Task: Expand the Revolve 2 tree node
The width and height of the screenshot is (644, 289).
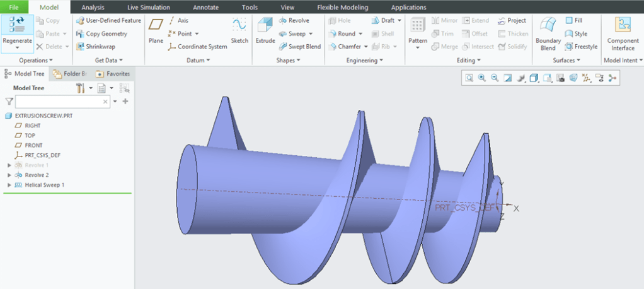Action: pyautogui.click(x=9, y=175)
